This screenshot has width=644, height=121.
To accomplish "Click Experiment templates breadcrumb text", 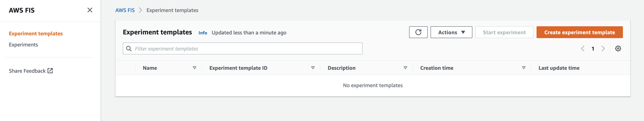I will (x=172, y=10).
